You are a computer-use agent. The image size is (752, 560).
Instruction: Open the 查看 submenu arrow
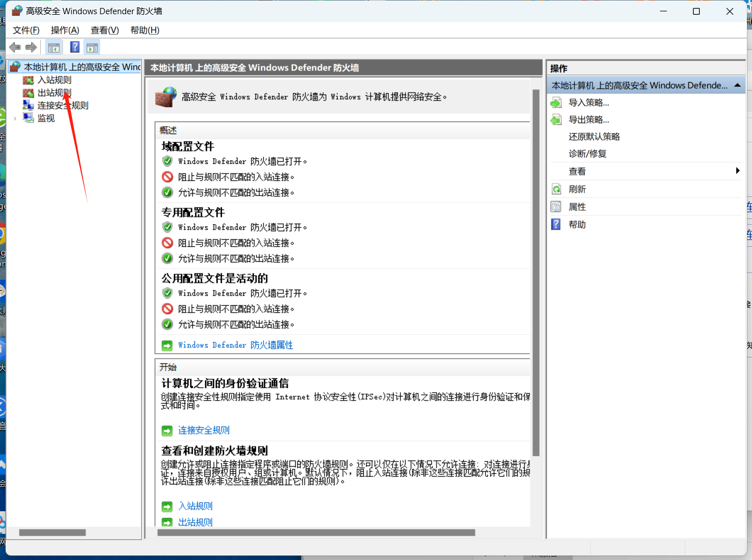pyautogui.click(x=737, y=171)
